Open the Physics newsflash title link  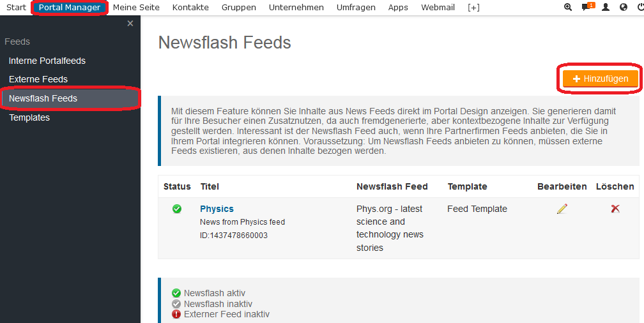coord(217,209)
